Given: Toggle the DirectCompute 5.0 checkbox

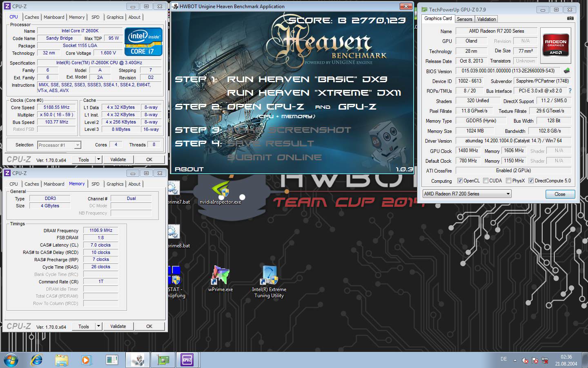Looking at the screenshot, I should (531, 180).
